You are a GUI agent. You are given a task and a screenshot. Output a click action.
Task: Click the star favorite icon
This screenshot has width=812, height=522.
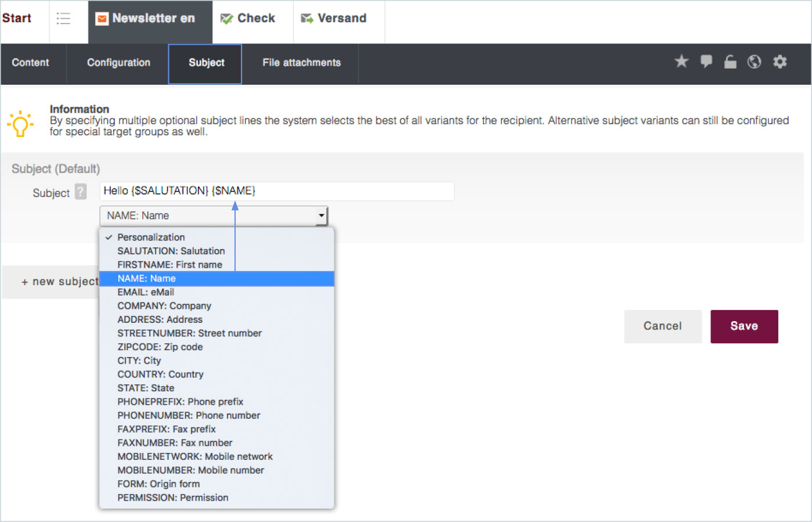681,62
